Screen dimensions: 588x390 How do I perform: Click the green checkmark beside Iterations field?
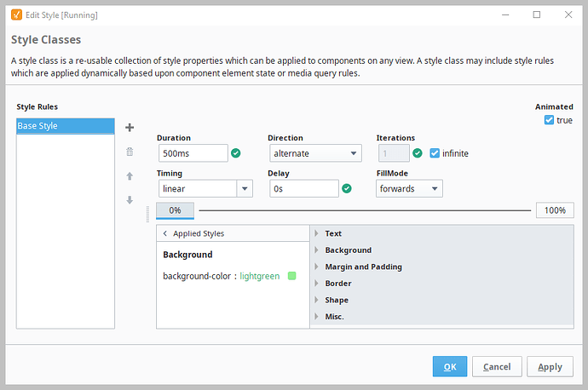point(418,153)
